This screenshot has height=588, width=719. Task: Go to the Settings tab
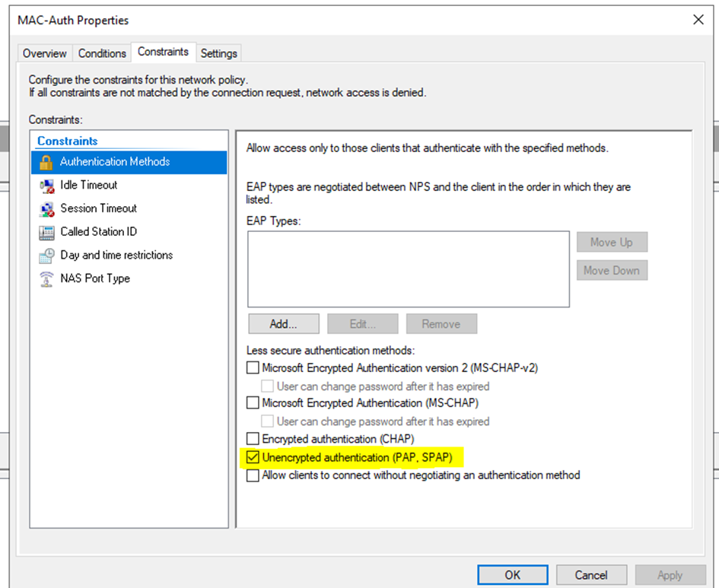219,53
